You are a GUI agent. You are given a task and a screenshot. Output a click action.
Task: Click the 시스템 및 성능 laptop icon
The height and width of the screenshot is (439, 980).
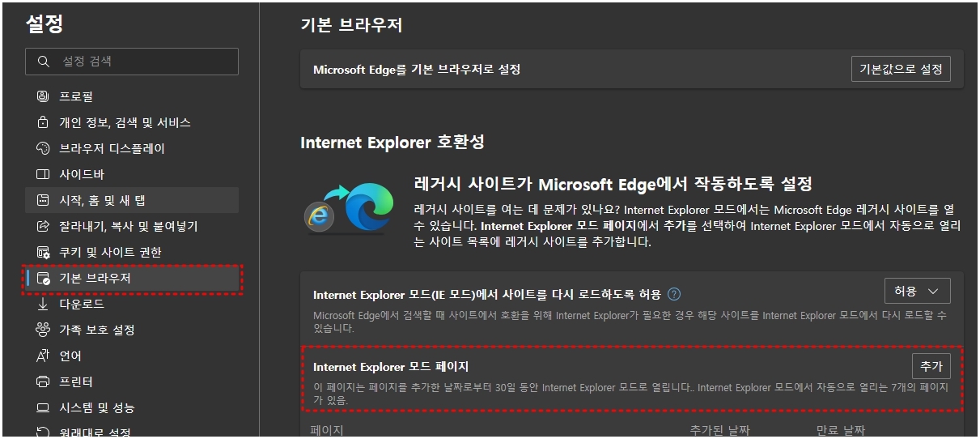pyautogui.click(x=43, y=407)
